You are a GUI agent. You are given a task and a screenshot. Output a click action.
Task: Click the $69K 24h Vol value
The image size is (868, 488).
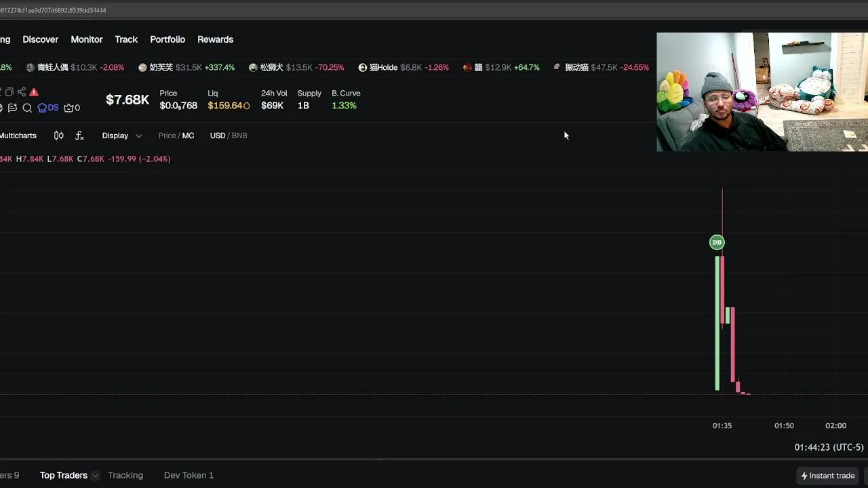[x=272, y=106]
